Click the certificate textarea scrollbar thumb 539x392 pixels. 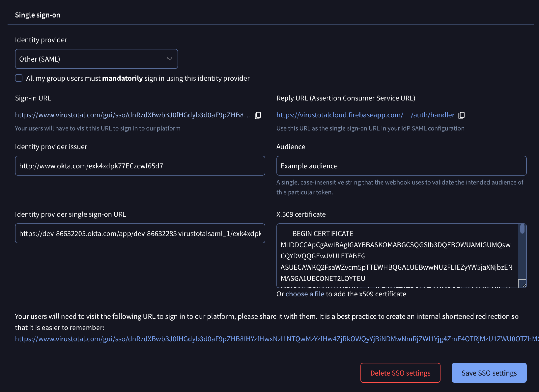click(522, 229)
